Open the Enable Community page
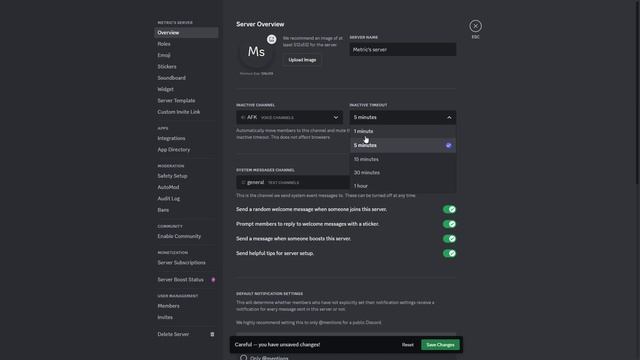Viewport: 640px width, 360px height. 186,236
